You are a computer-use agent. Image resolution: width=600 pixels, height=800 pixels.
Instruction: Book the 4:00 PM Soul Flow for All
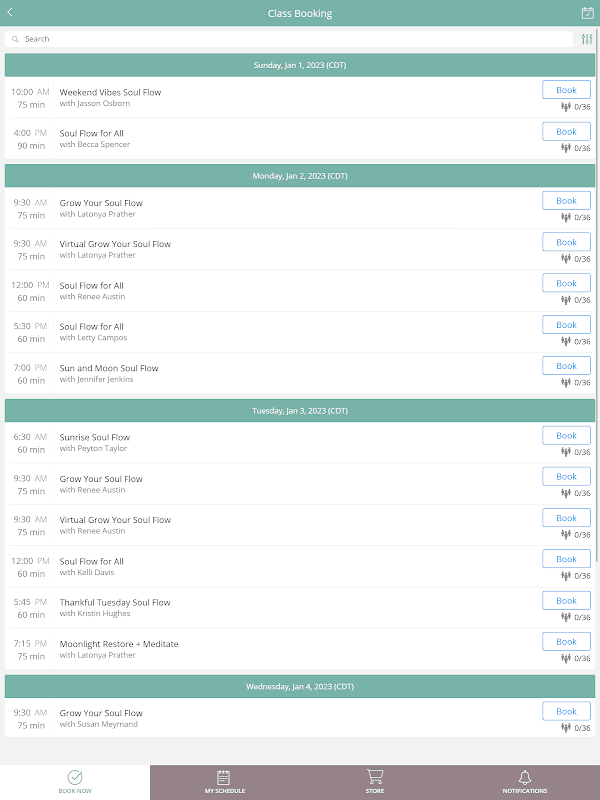click(566, 131)
